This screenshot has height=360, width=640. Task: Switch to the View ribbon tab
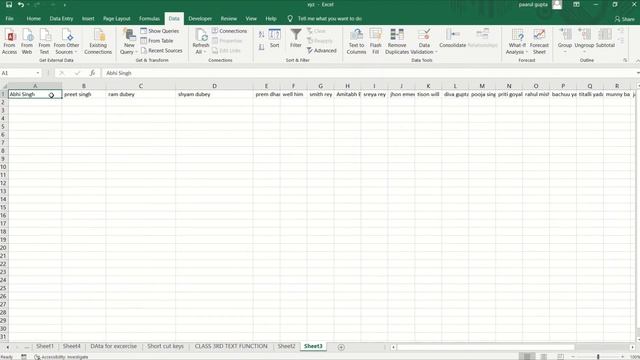(x=251, y=19)
